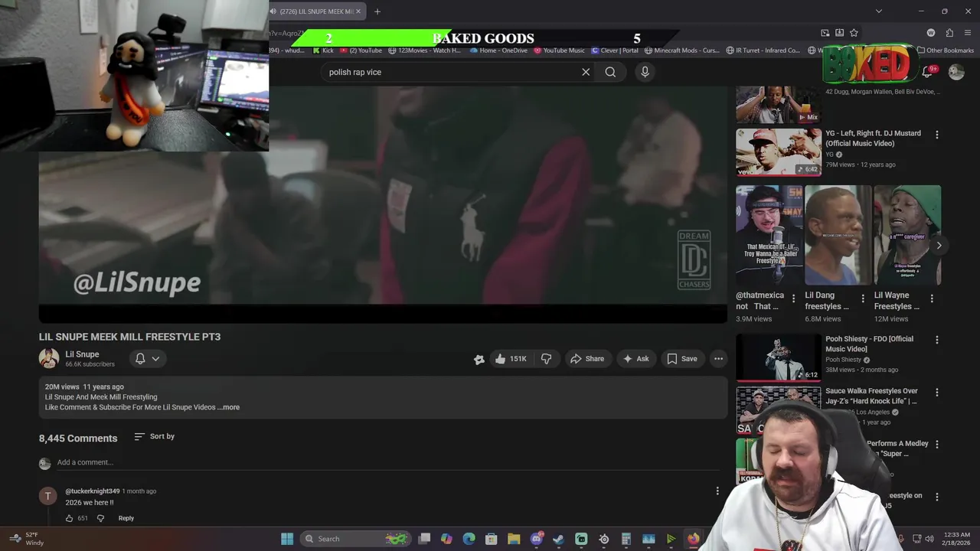Like the comment by @tuckerknight349
The width and height of the screenshot is (980, 551).
pyautogui.click(x=69, y=518)
